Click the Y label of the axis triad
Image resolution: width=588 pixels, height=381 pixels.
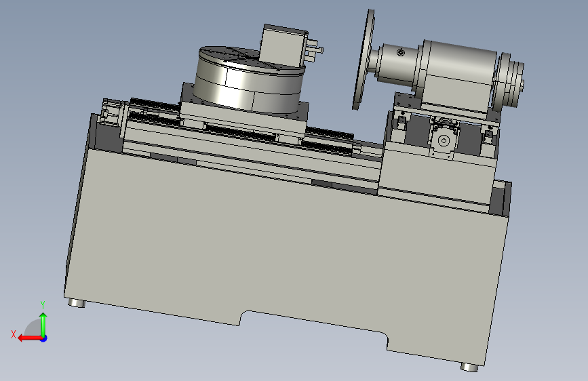43,304
